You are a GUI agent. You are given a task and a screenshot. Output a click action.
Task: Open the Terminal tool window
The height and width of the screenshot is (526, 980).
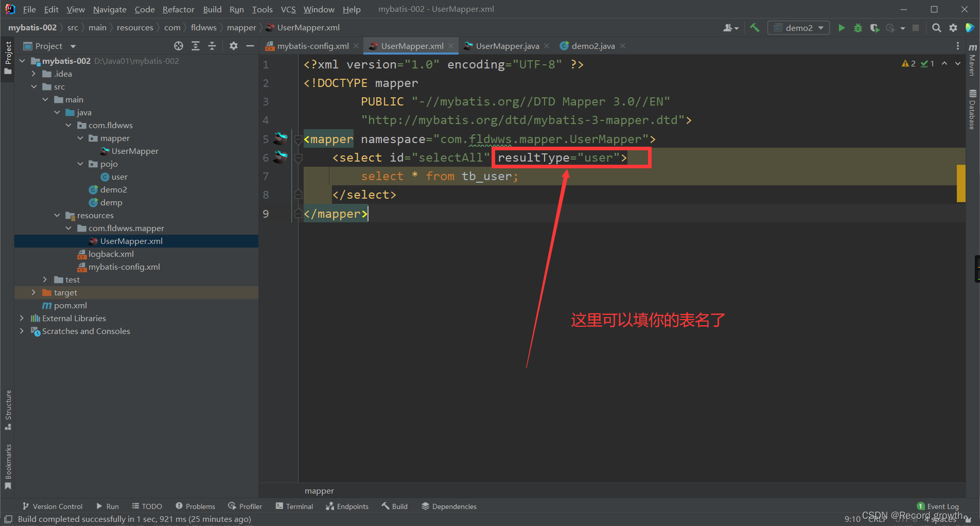click(294, 506)
